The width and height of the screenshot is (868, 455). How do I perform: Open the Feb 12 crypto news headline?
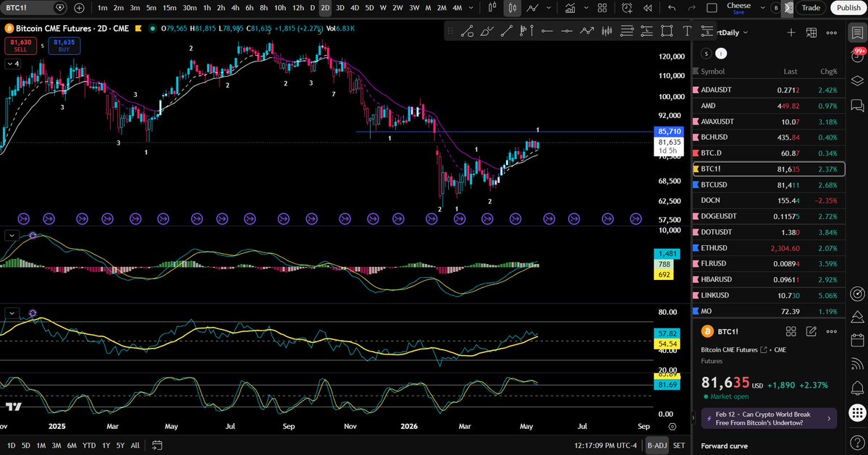pyautogui.click(x=769, y=419)
